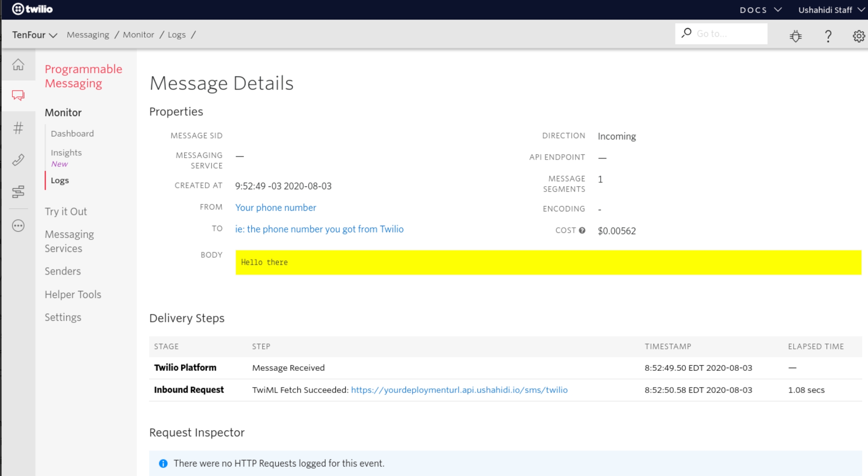Screen dimensions: 868x476
Task: Click the Monitor breadcrumb link
Action: [138, 35]
